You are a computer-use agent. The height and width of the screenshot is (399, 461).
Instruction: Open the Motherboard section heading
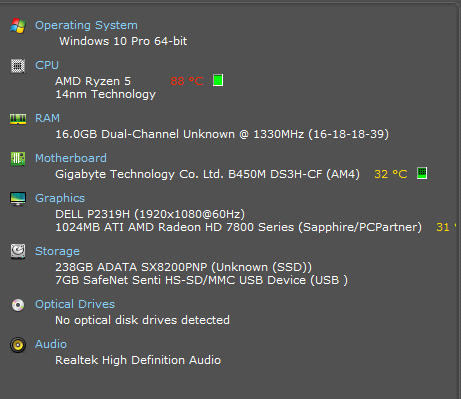(71, 158)
